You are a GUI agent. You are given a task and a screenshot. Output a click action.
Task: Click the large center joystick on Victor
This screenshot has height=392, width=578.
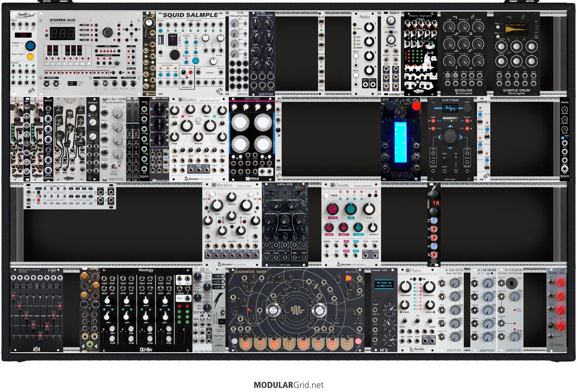450,136
